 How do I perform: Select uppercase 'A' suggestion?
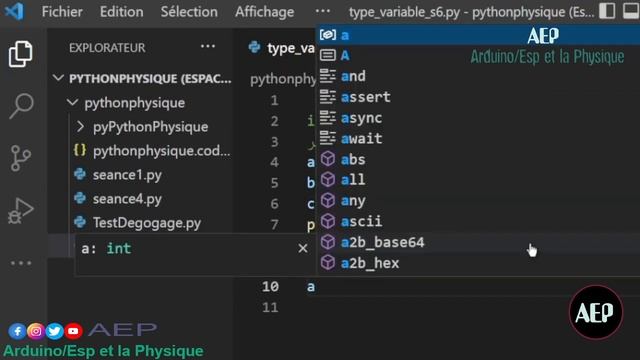(x=478, y=55)
